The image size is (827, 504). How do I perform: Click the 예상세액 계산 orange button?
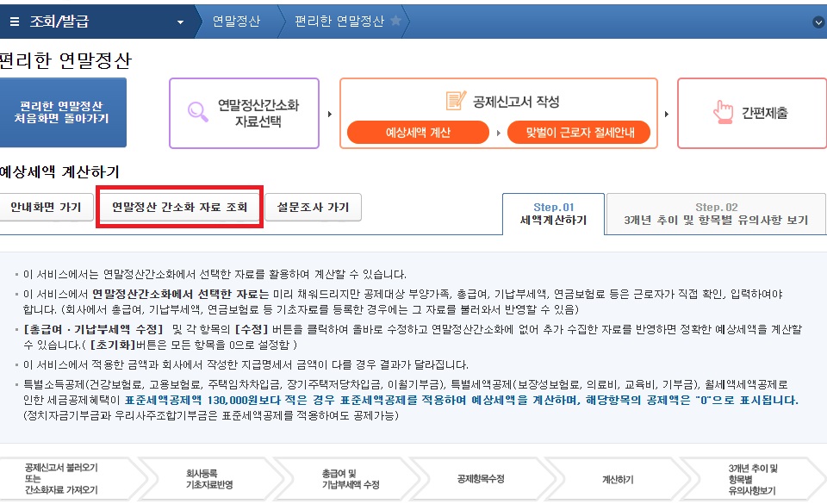(418, 132)
